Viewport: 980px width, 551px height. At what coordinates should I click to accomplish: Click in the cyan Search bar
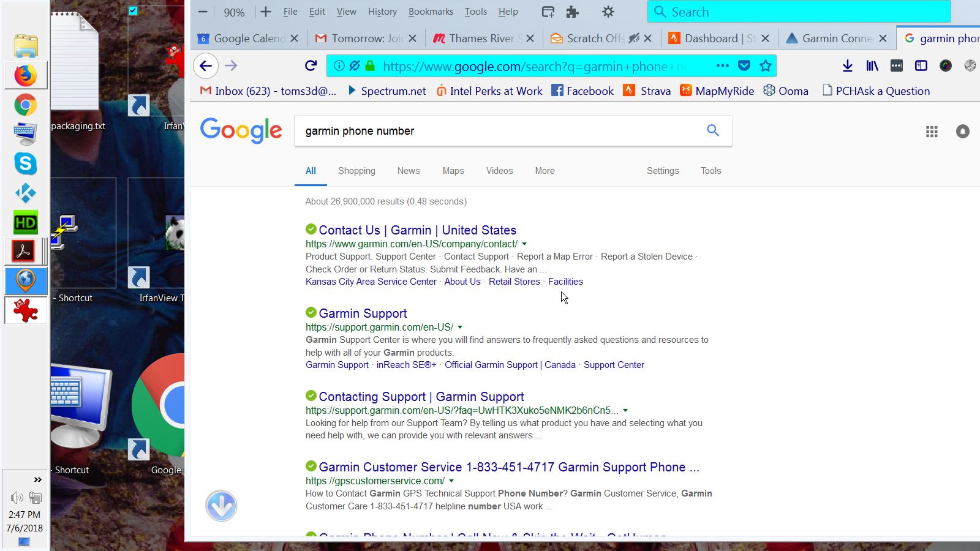(799, 12)
